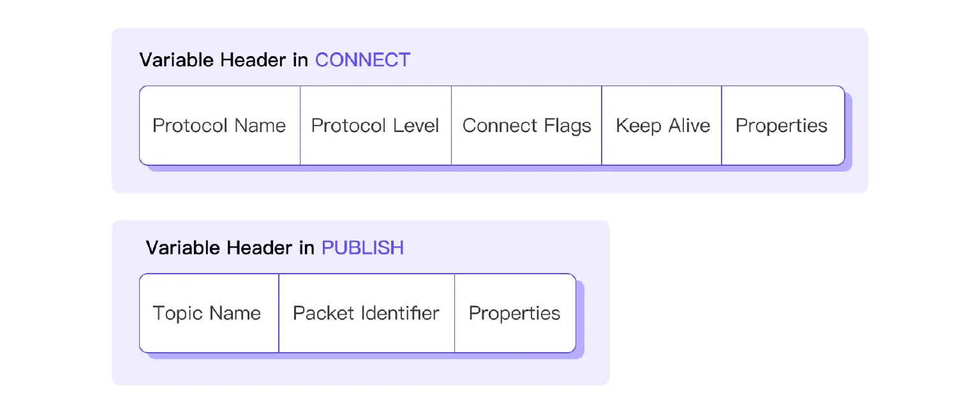The image size is (980, 414).
Task: Click divider between Keep Alive and Properties
Action: pyautogui.click(x=722, y=126)
